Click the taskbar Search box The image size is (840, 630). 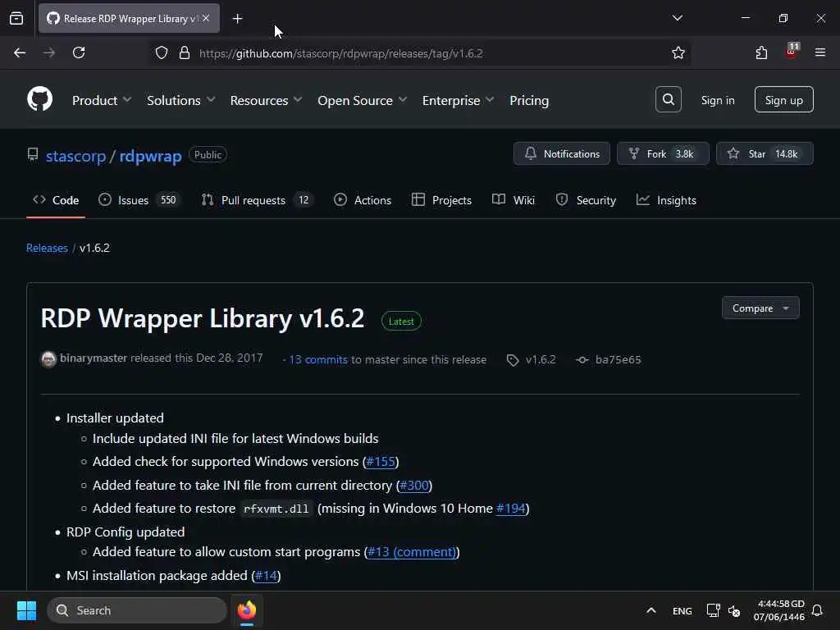point(137,610)
